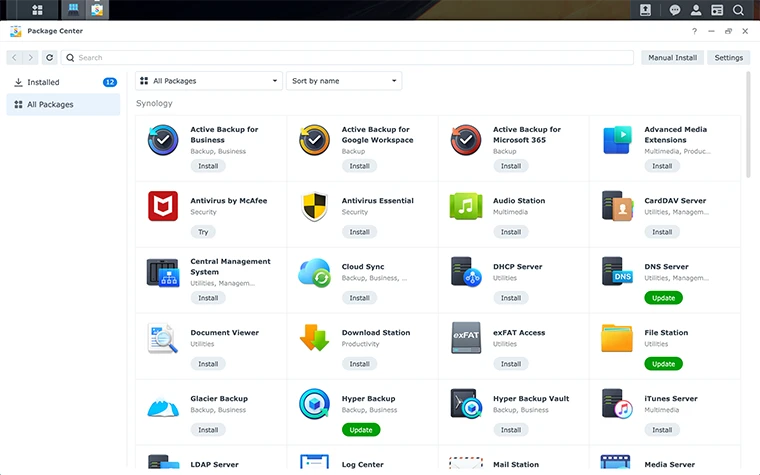Click the iTunes Server icon
Image resolution: width=760 pixels, height=475 pixels.
tap(617, 403)
